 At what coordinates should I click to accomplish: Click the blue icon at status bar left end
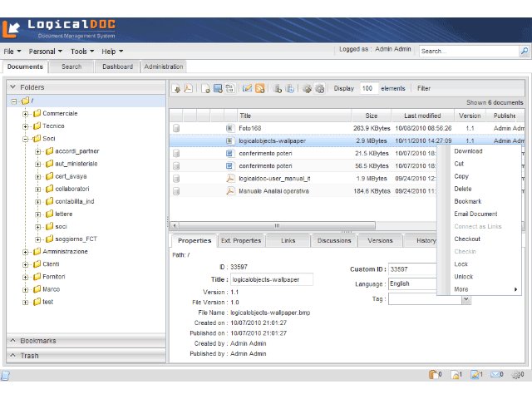point(6,375)
